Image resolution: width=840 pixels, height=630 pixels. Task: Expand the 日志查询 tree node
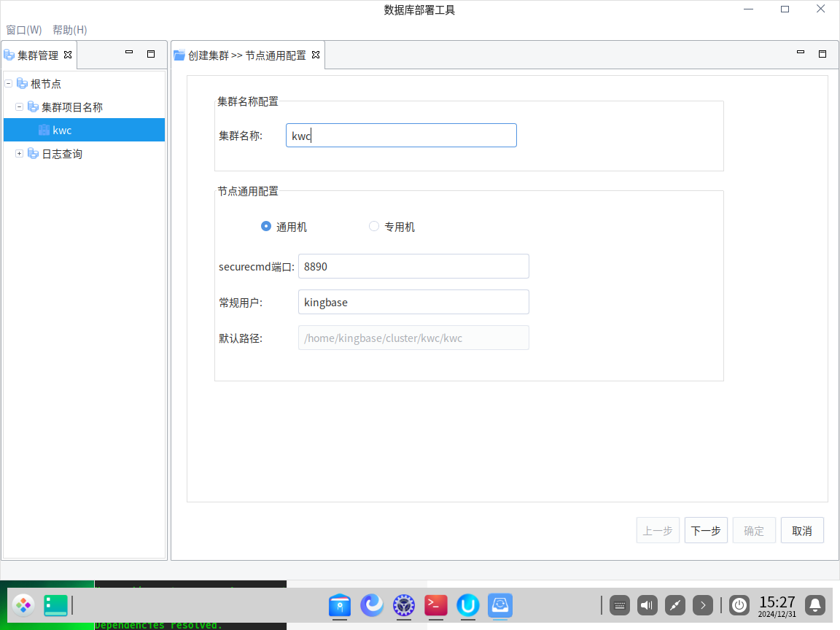20,154
